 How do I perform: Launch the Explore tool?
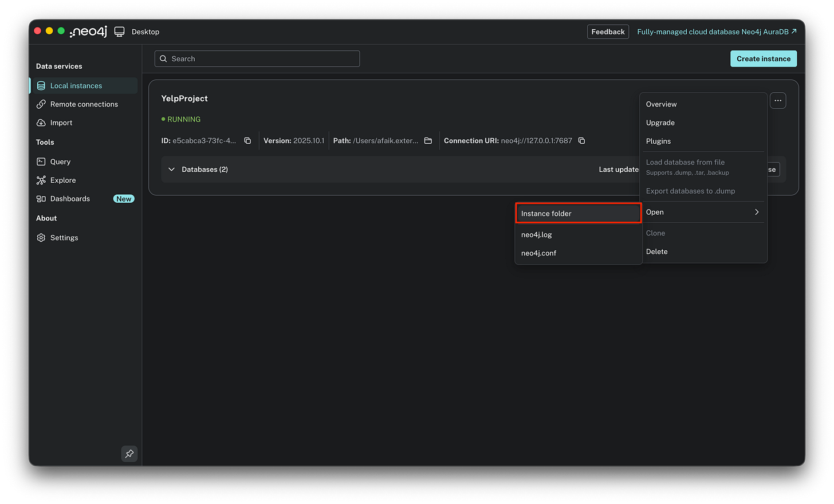41,180
